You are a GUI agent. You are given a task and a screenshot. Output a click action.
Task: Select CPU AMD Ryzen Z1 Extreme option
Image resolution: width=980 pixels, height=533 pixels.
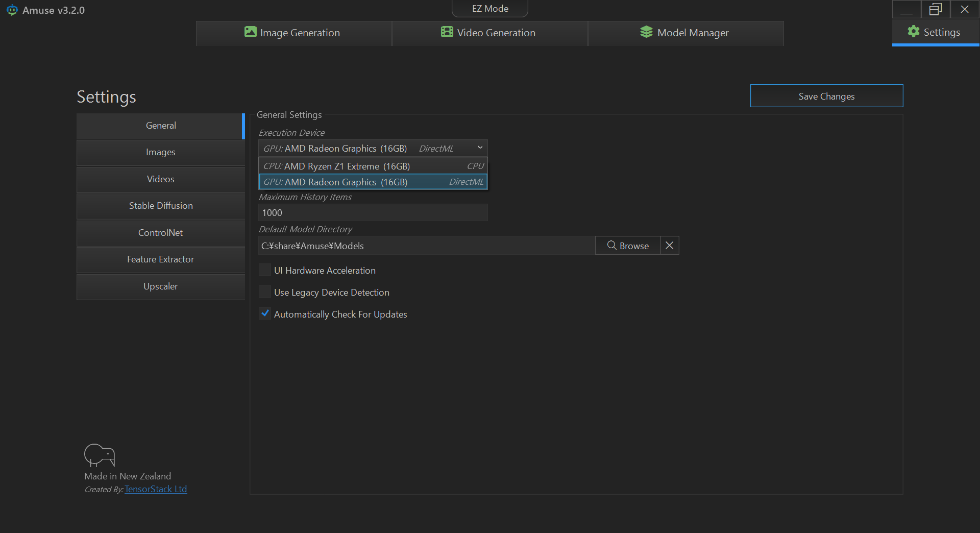(373, 166)
